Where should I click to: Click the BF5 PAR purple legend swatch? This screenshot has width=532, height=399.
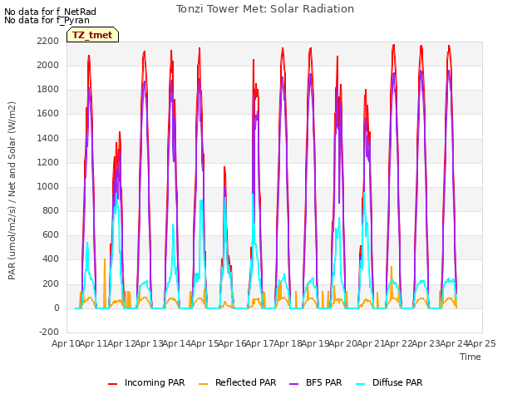click(293, 384)
